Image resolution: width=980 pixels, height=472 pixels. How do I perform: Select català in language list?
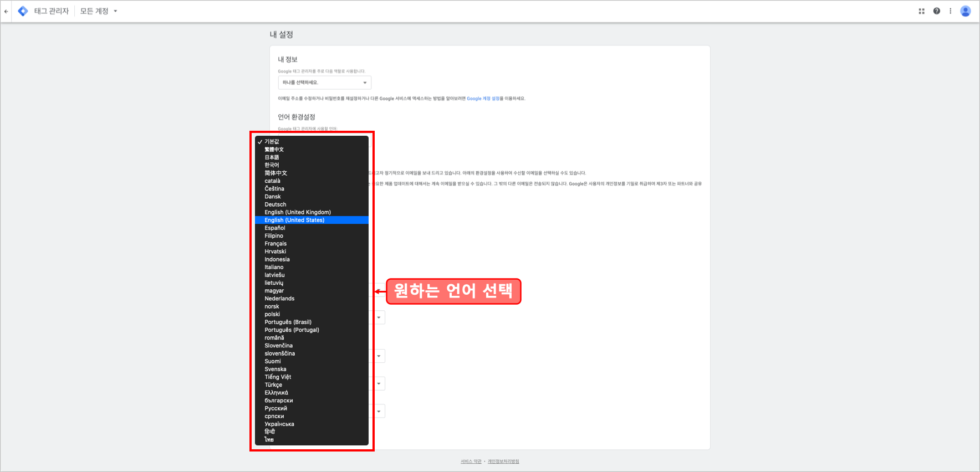312,181
